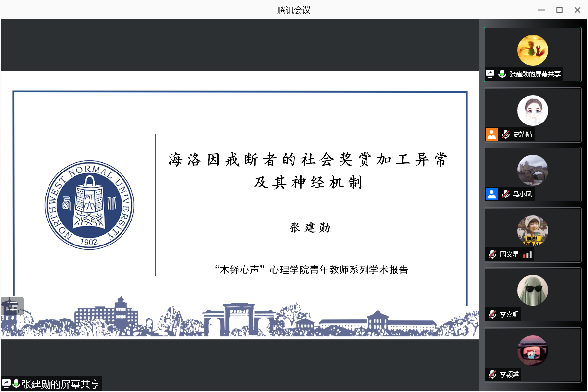Select 张建勋's avatar thumbnail
This screenshot has height=392, width=588.
coord(533,50)
